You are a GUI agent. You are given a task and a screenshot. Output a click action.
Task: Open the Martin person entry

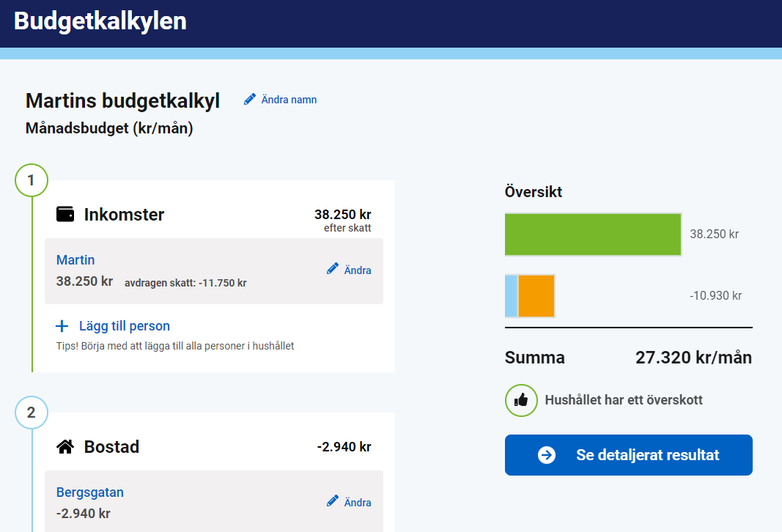[75, 260]
